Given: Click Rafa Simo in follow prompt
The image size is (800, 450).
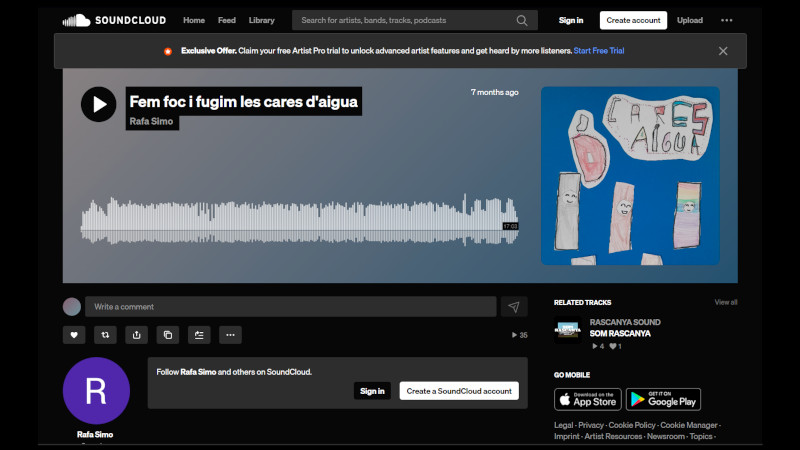Looking at the screenshot, I should pyautogui.click(x=198, y=372).
